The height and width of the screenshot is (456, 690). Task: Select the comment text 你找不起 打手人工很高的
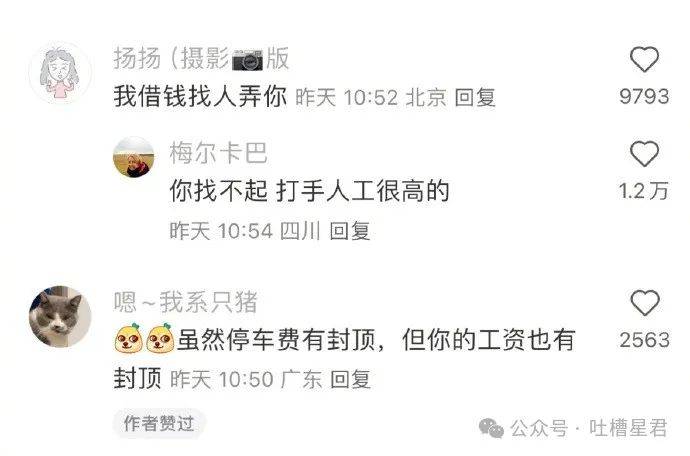309,191
